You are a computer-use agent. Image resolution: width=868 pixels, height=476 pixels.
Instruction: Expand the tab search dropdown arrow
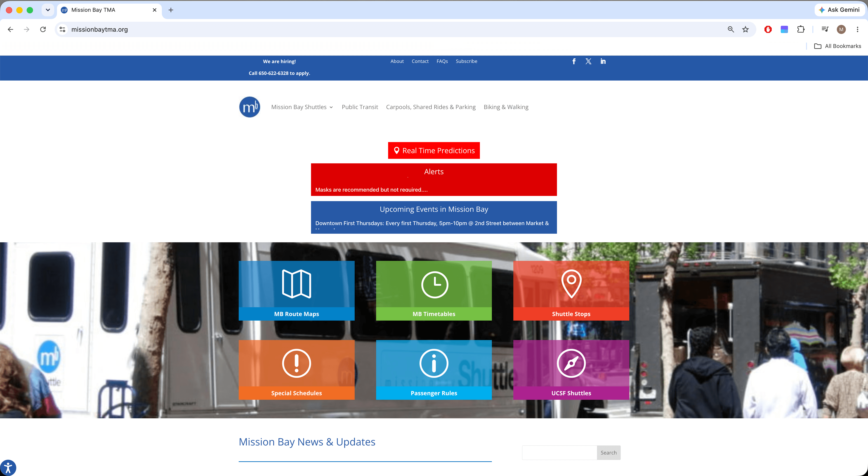click(48, 10)
